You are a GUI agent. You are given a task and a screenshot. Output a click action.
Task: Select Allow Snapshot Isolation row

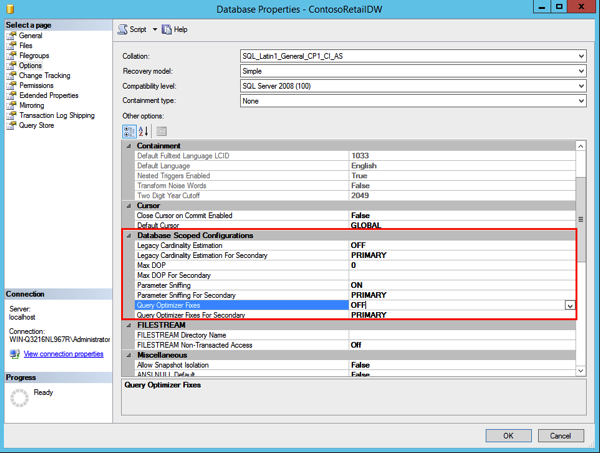click(x=355, y=365)
